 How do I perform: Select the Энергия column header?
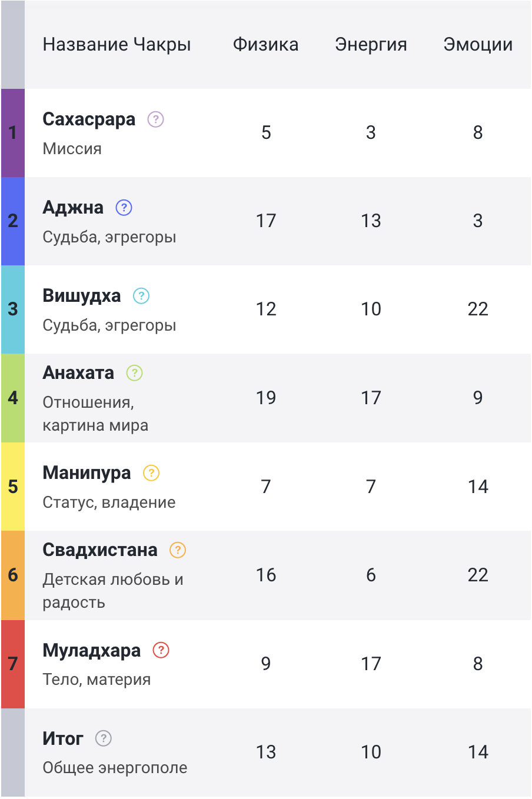tap(371, 45)
